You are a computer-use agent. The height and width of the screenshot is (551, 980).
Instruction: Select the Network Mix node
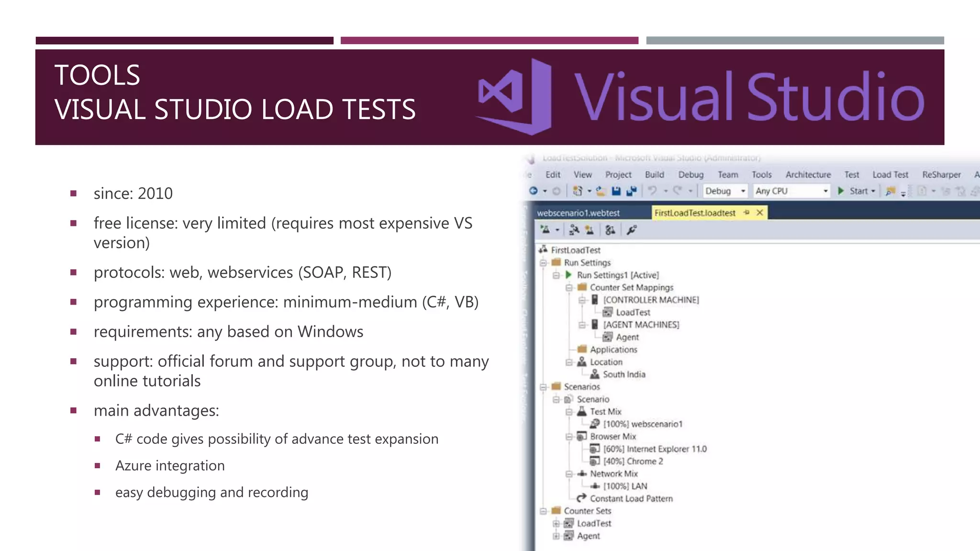pyautogui.click(x=613, y=474)
